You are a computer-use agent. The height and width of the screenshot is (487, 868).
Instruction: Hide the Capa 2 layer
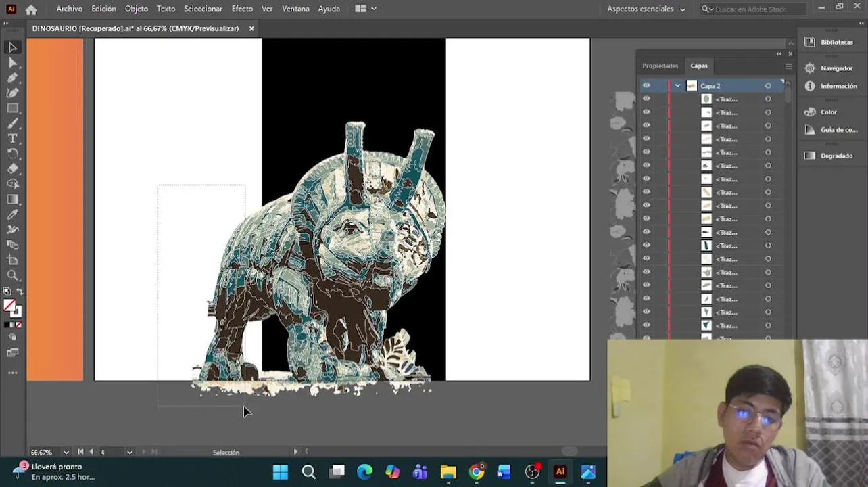click(x=646, y=86)
